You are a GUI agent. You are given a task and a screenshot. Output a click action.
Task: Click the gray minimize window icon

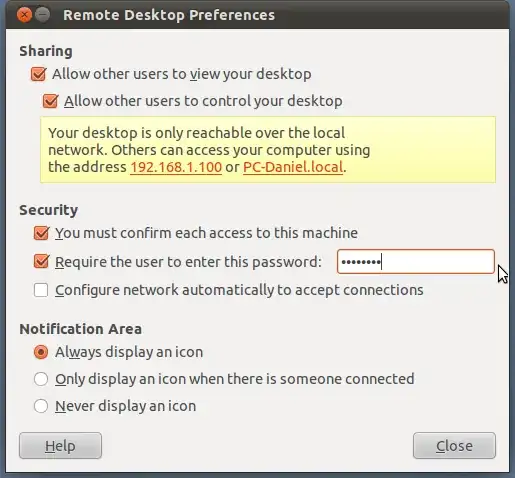pyautogui.click(x=43, y=15)
